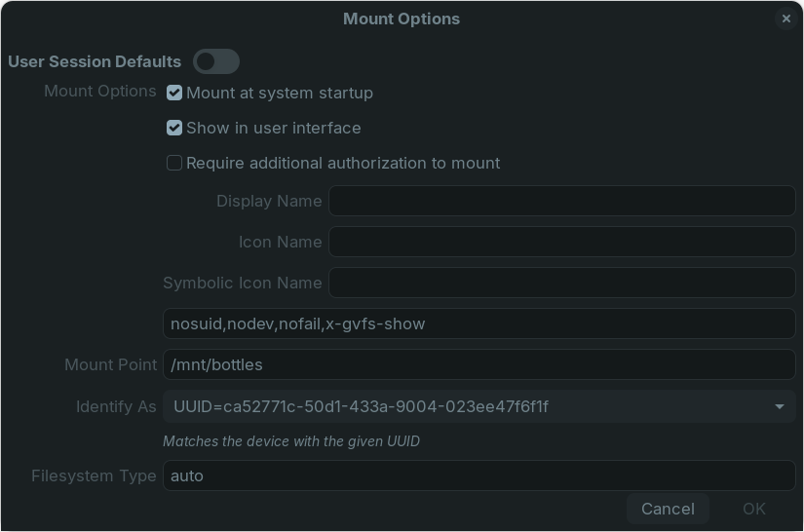Click into the Icon Name field
Image resolution: width=804 pixels, height=532 pixels.
click(561, 243)
